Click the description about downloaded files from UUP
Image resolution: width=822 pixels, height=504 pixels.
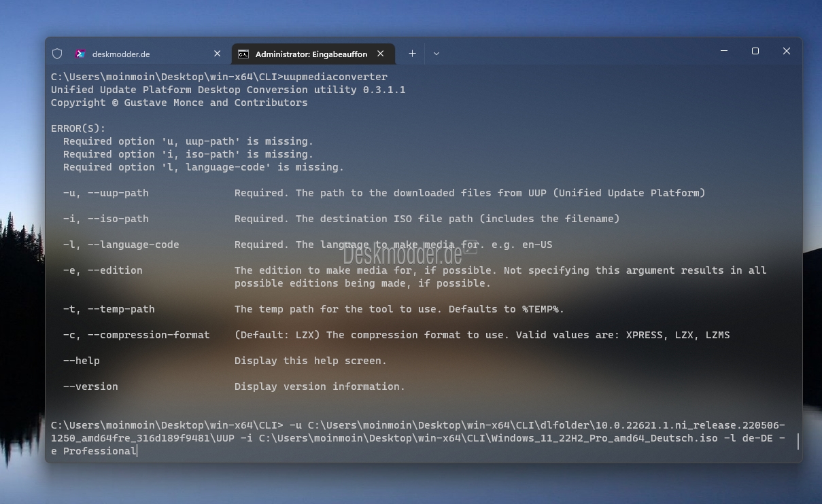(x=470, y=193)
